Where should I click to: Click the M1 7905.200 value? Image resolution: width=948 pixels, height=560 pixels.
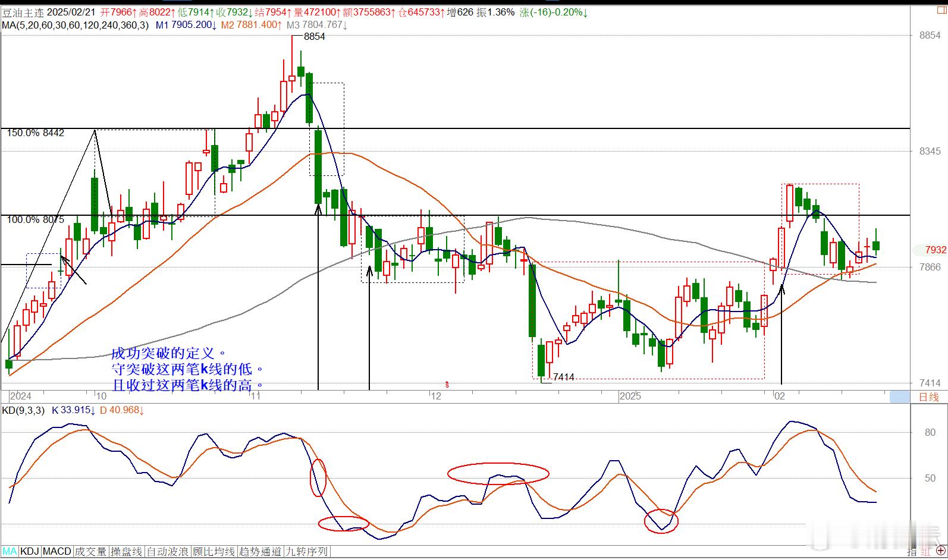point(186,25)
